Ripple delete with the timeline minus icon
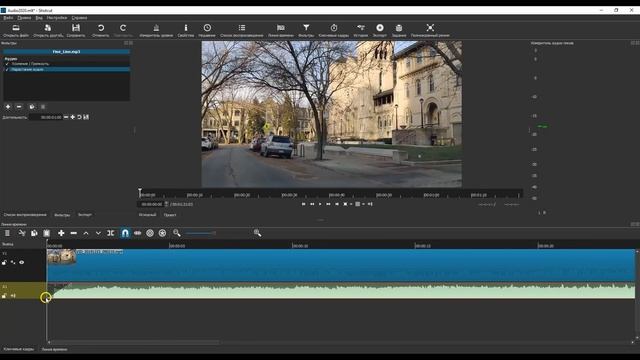 [73, 233]
